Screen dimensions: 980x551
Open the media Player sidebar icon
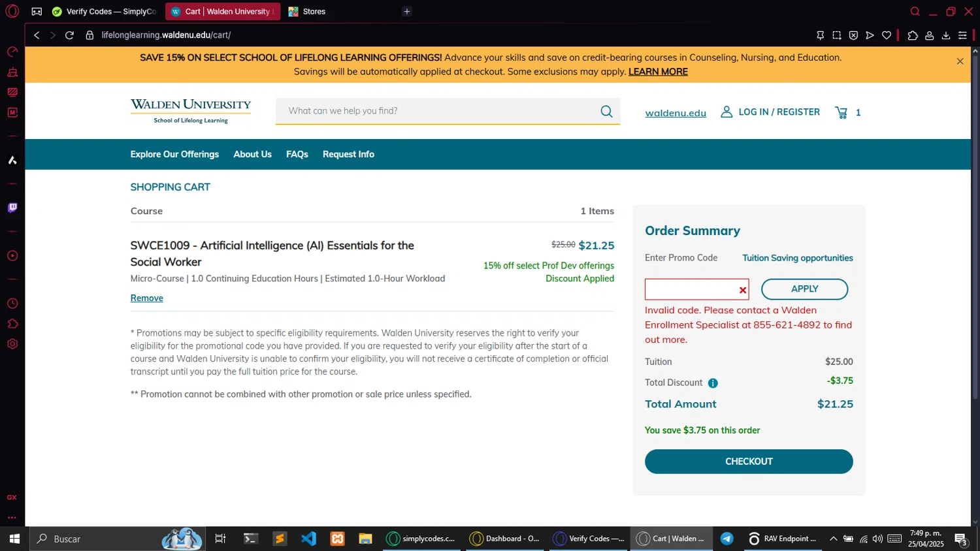12,256
